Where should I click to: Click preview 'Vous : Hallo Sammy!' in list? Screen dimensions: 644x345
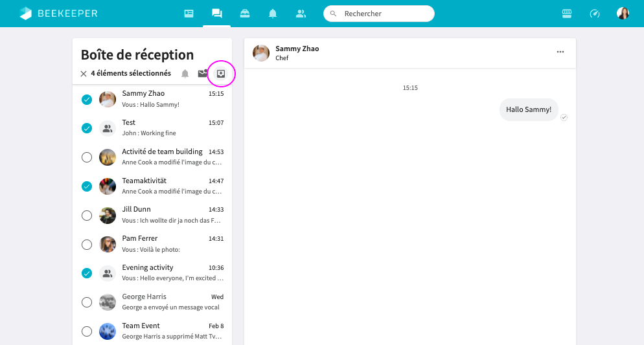point(150,105)
